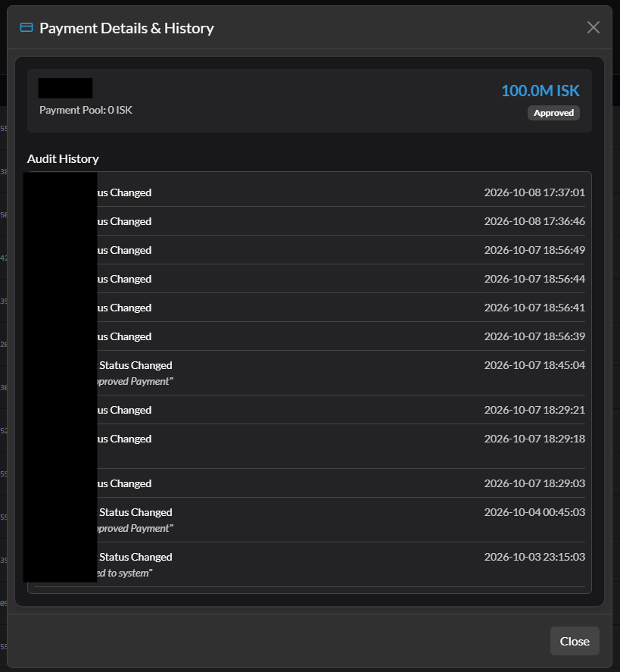Click 'Approved Payment' note under 18:45:04 entry
This screenshot has height=672, width=620.
(136, 381)
